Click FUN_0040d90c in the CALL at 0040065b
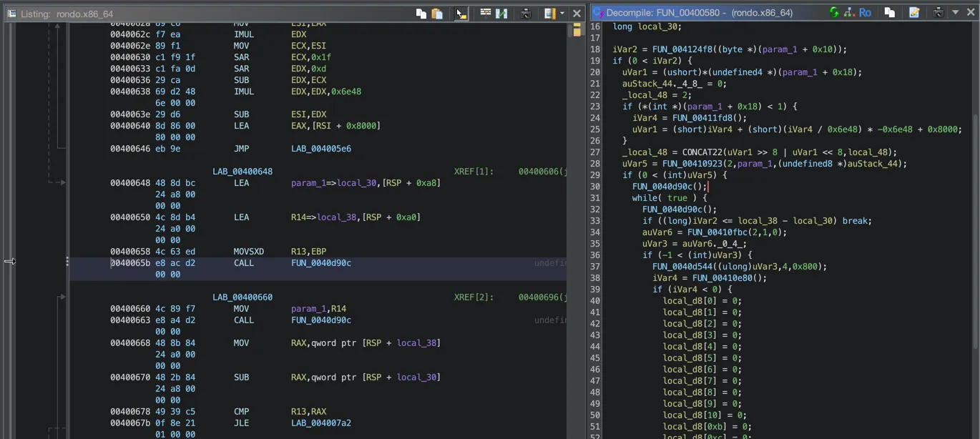980x439 pixels. click(x=320, y=263)
